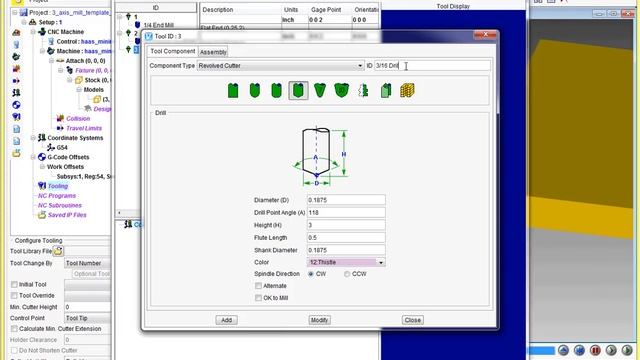Enable the Tool Override checkbox
The width and height of the screenshot is (640, 360).
coord(14,296)
